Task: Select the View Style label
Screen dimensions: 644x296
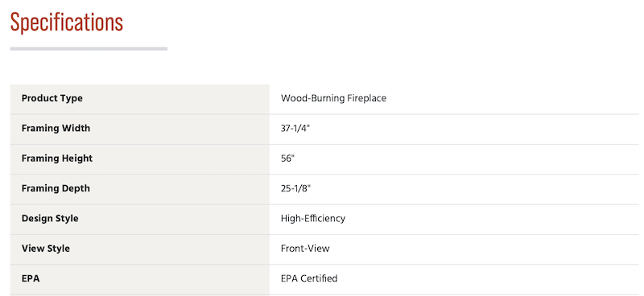Action: [46, 249]
